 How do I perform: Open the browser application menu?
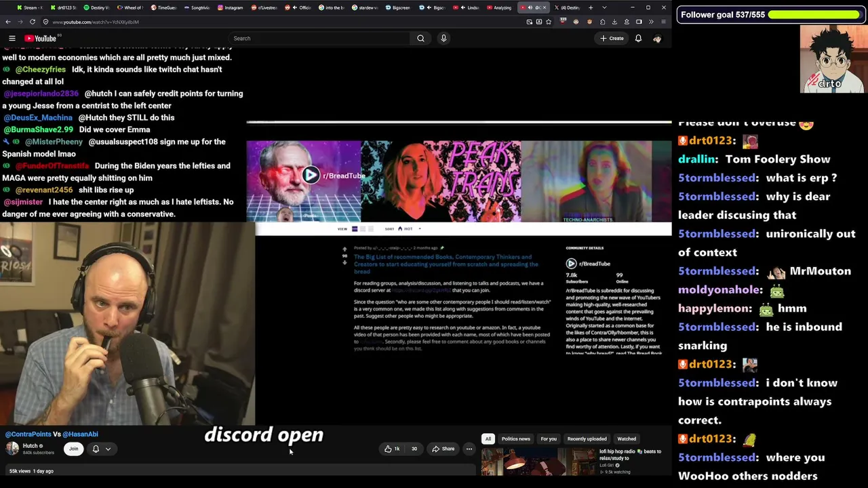coord(663,22)
